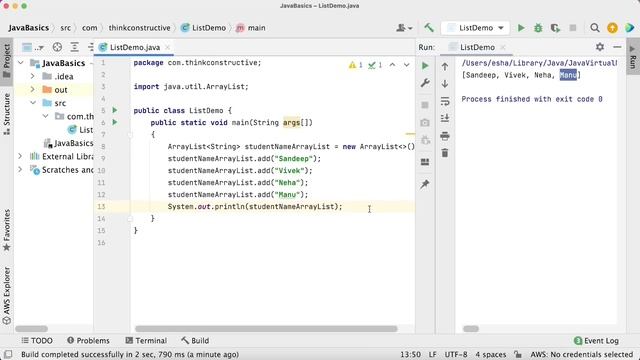640x360 pixels.
Task: Select the JavaBasics iml file in tree
Action: click(69, 143)
